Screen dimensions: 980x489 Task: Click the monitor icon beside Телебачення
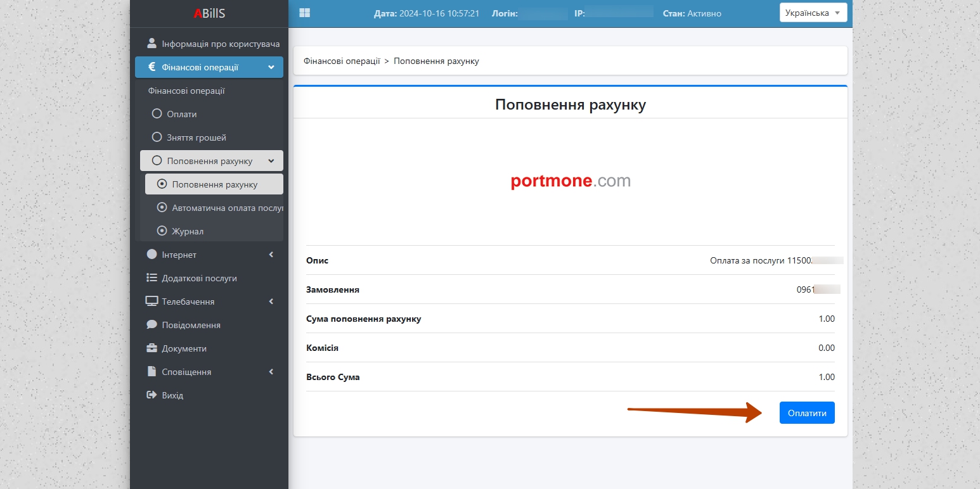pos(152,301)
